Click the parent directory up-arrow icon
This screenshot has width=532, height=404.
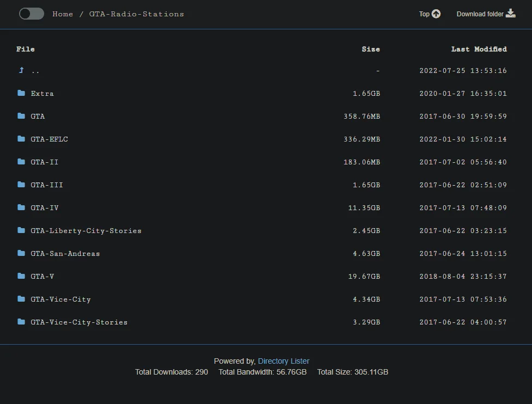[21, 70]
